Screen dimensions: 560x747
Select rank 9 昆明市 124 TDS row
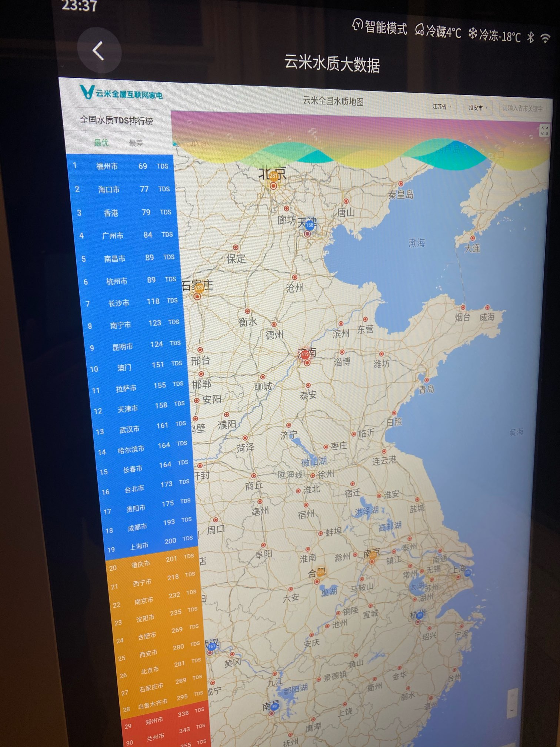coord(136,346)
